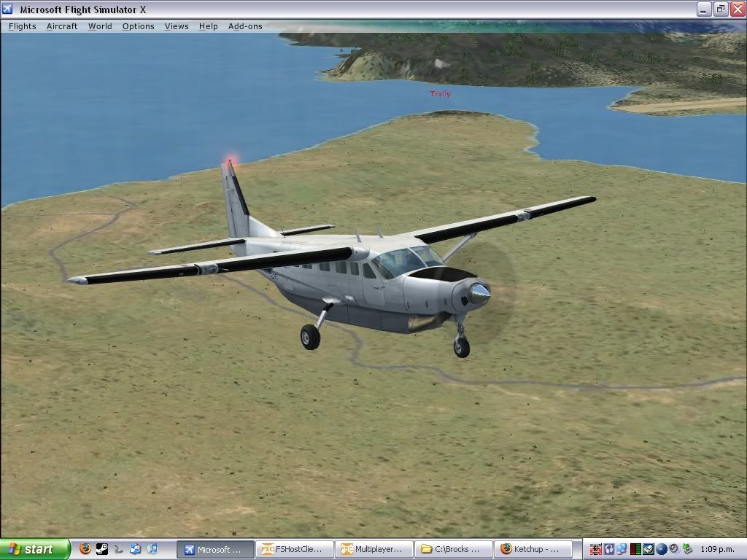Open the Help menu
Screen dimensions: 747x560
[209, 26]
